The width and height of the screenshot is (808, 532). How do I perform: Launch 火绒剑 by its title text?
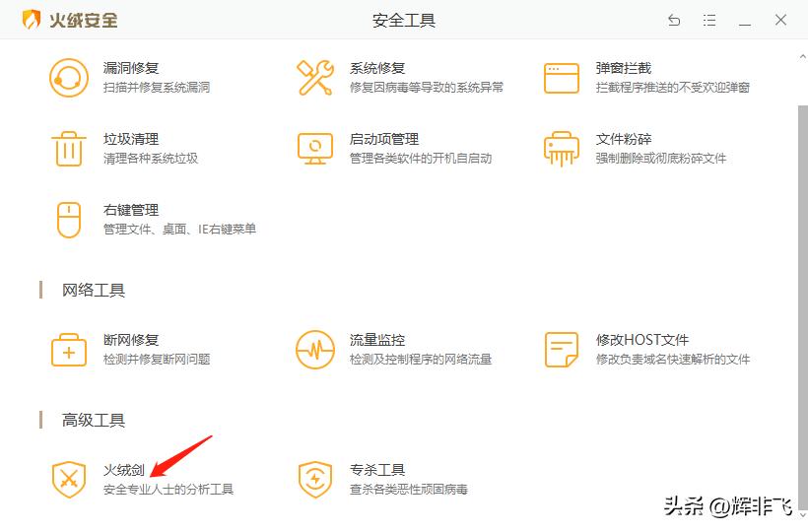[124, 470]
